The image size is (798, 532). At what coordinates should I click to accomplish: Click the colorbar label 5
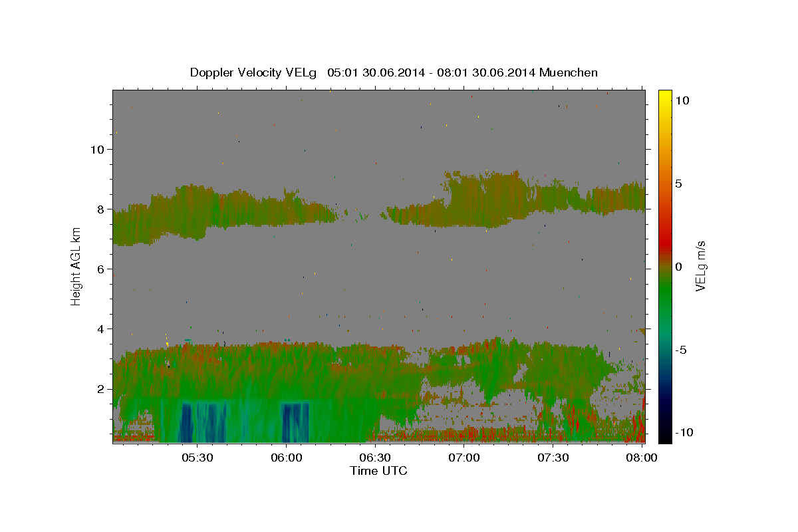679,184
